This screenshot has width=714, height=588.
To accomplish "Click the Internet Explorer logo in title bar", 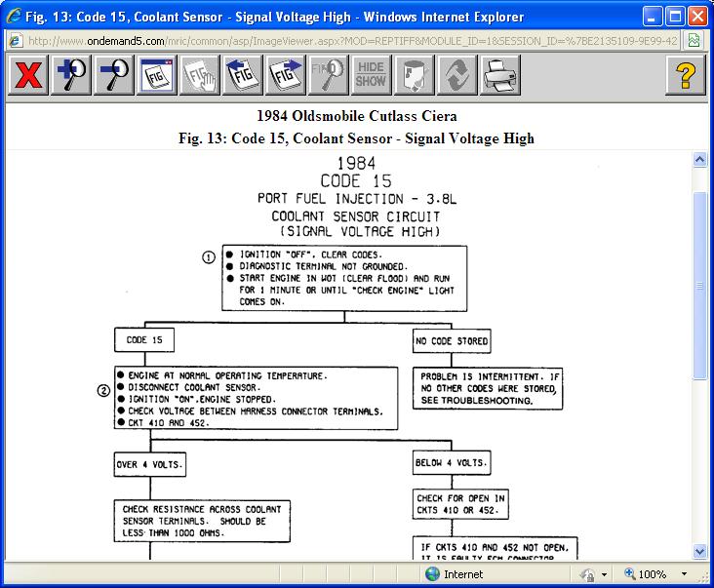I will [x=14, y=17].
